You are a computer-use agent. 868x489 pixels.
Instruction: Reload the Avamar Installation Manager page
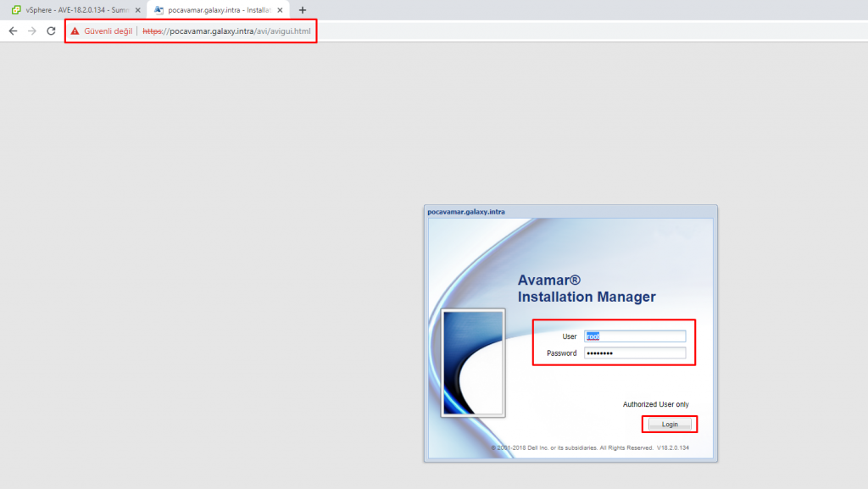coord(51,31)
